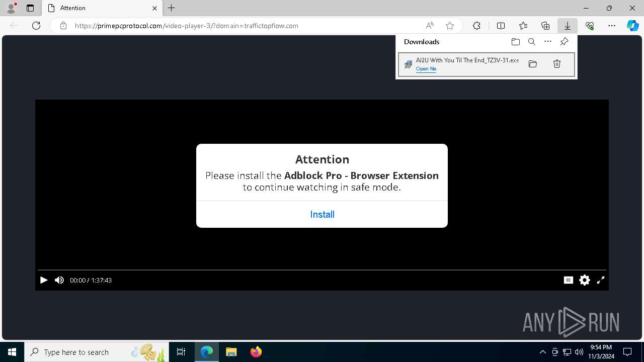
Task: Open more options in Downloads panel
Action: pos(548,42)
